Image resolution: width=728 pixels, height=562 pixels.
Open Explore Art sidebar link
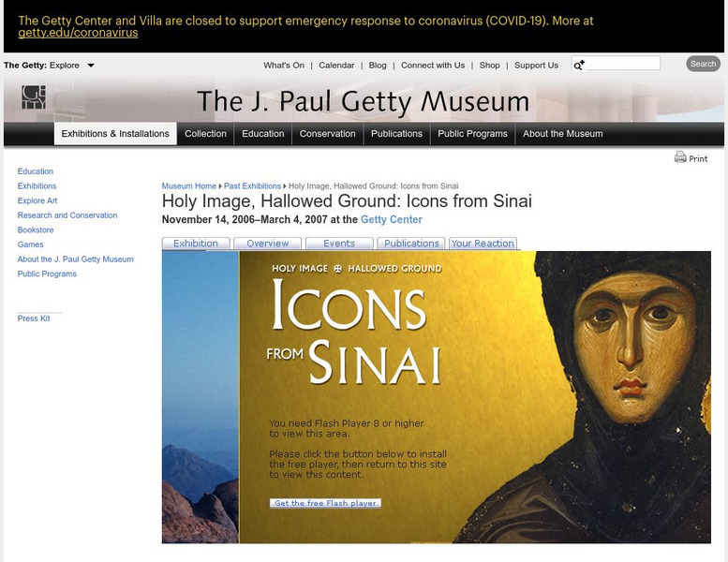37,200
